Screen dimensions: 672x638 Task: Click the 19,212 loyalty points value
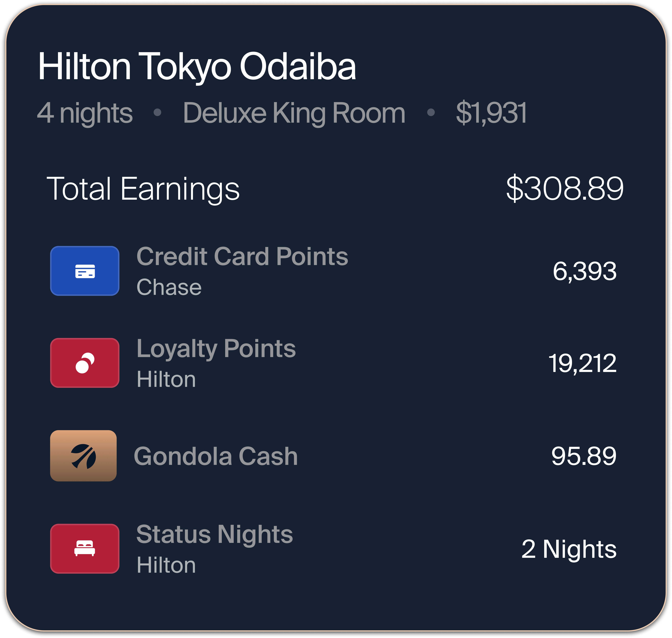point(582,363)
